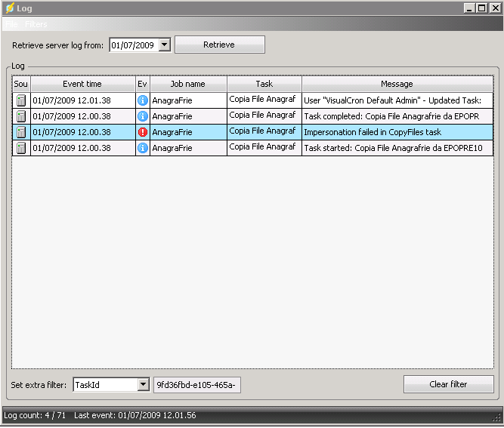Open the File menu
The width and height of the screenshot is (504, 428).
pyautogui.click(x=11, y=25)
